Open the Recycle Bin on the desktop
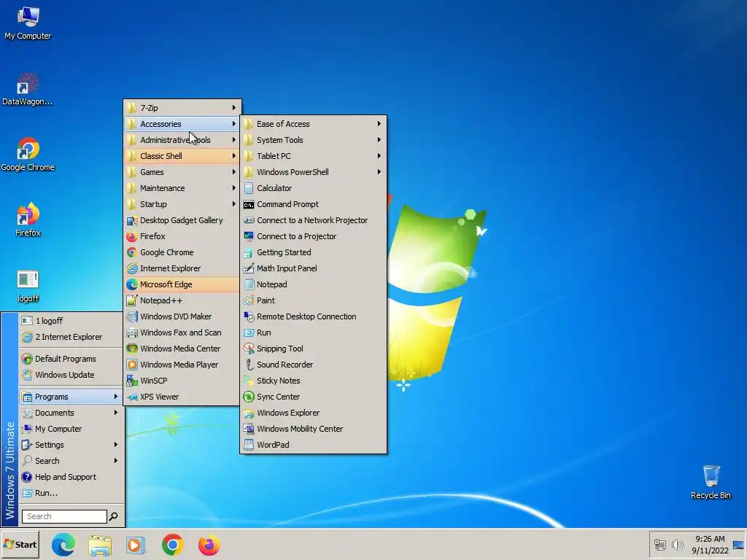 (x=711, y=482)
